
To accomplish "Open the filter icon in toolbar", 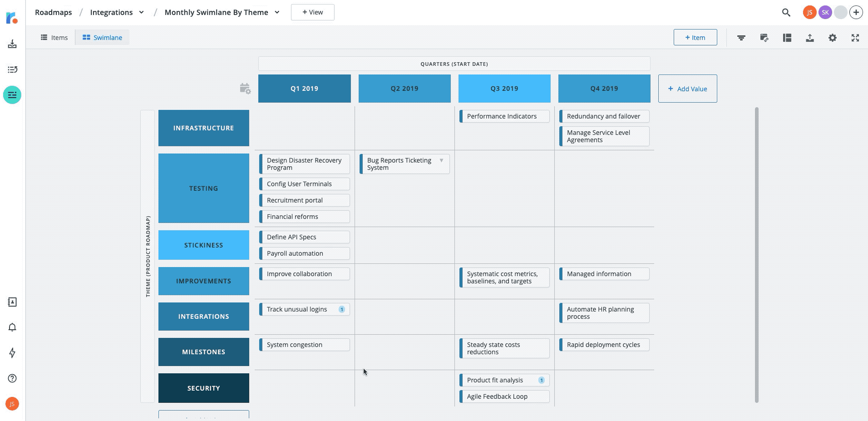I will (741, 38).
